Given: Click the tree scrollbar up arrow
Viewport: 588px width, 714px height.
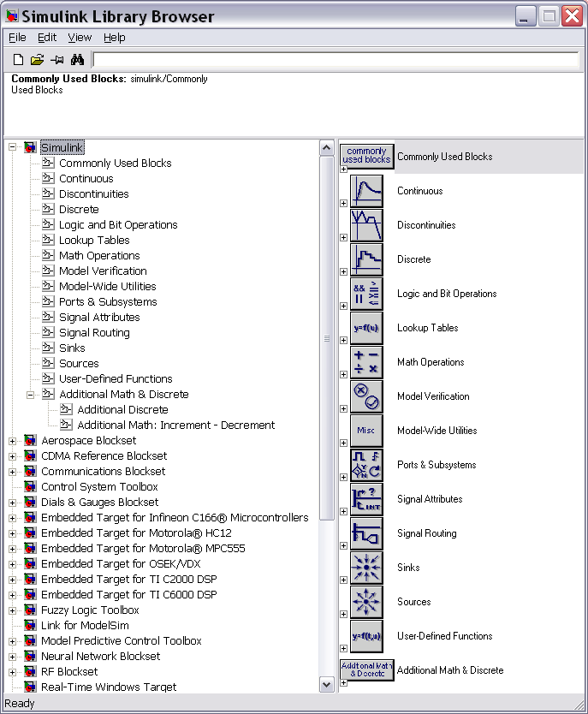Looking at the screenshot, I should pyautogui.click(x=327, y=147).
